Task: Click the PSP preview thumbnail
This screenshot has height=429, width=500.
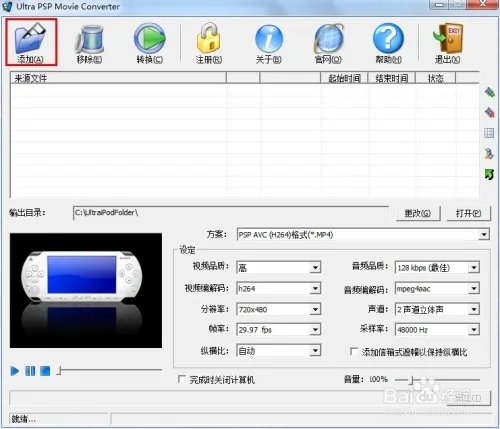Action: coord(86,290)
